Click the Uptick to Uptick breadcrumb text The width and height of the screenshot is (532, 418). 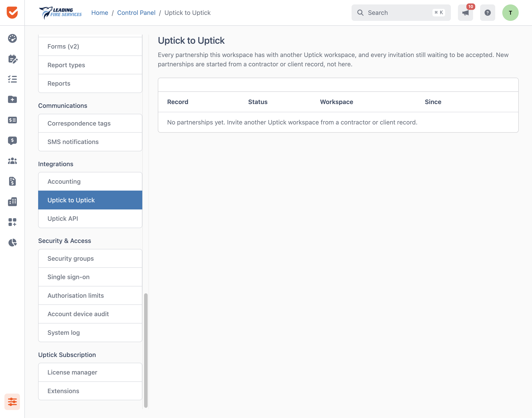[x=188, y=13]
